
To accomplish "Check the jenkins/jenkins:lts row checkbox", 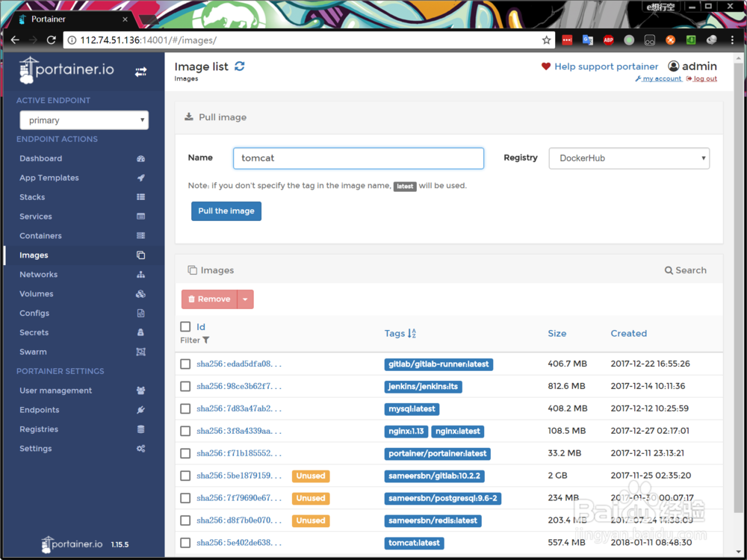I will coord(185,386).
